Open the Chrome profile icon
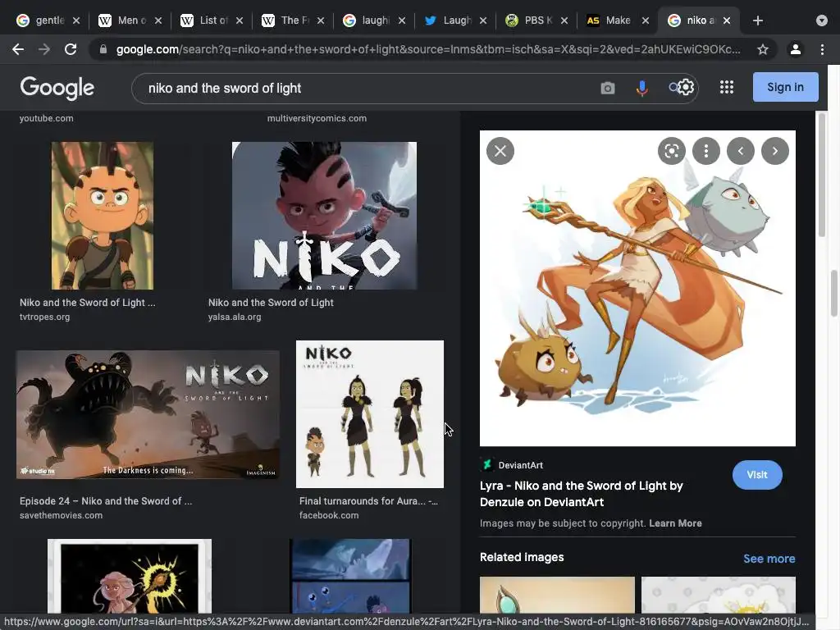 (x=796, y=49)
